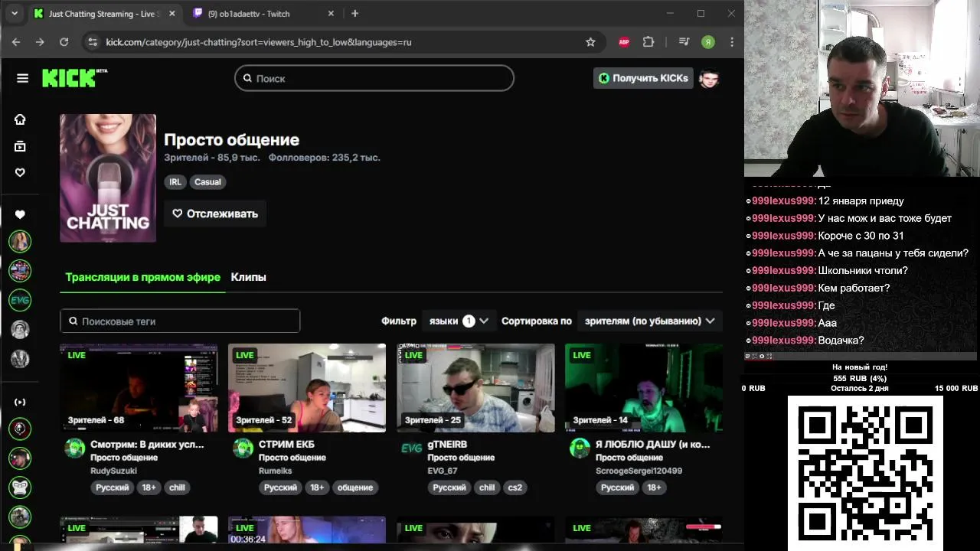Click the stream title Смотрим: В диких усл...
This screenshot has height=551, width=980.
(x=147, y=444)
